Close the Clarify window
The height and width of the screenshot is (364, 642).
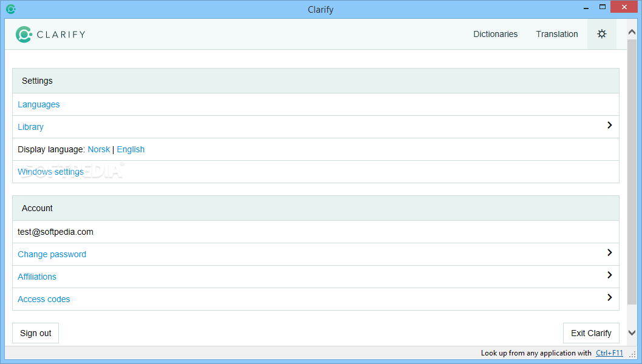point(624,7)
